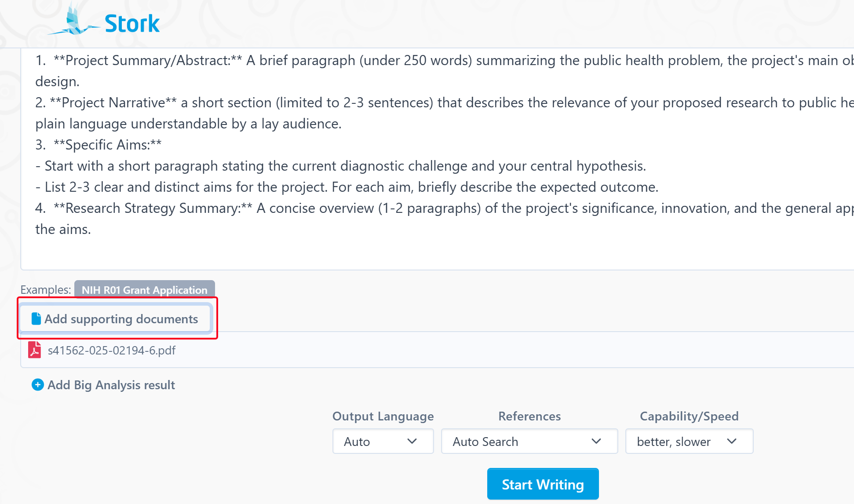Click the blue plus icon for Big Analysis
The image size is (854, 504).
[38, 385]
